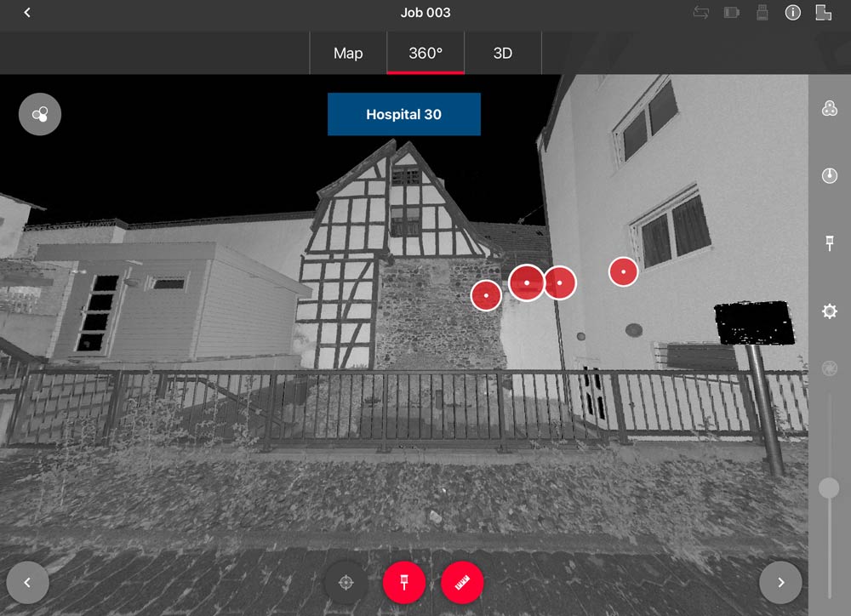Select leftmost red marker on stone wall
Screen dimensions: 851x616
486,296
